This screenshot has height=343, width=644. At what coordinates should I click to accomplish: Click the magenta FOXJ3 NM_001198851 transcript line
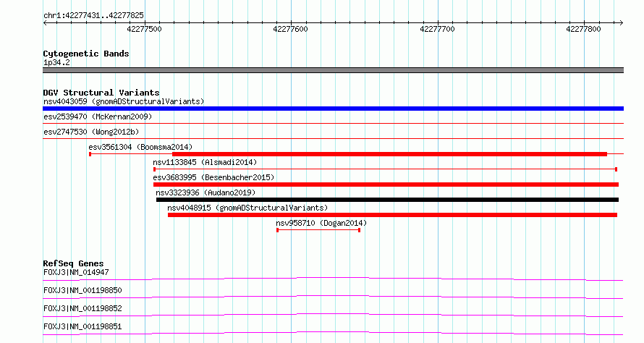(x=333, y=333)
